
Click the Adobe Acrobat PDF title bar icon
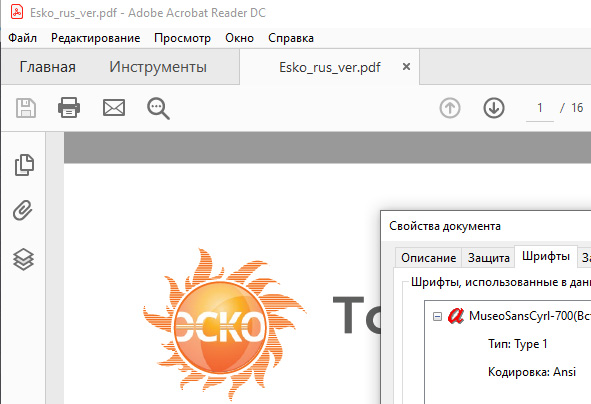(16, 12)
